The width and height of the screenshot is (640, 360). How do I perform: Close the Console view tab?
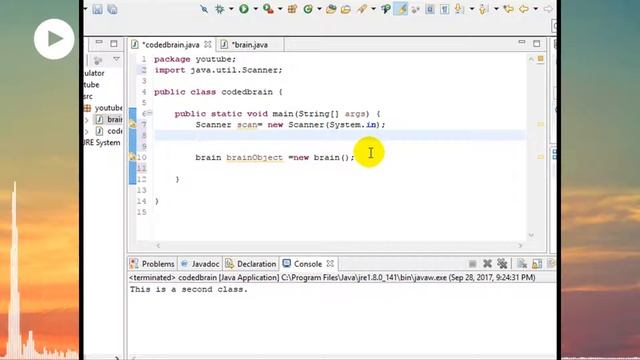point(330,263)
